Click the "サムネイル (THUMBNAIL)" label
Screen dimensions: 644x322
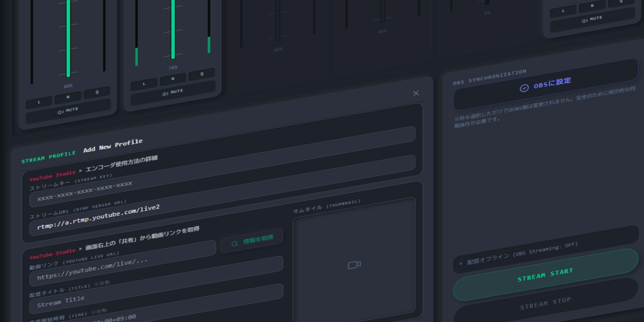pos(327,206)
